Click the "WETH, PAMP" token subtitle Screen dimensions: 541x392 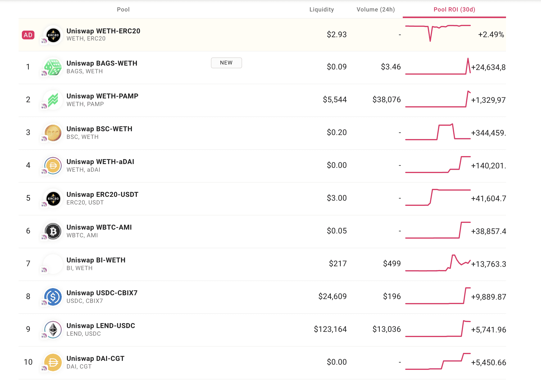pos(85,104)
